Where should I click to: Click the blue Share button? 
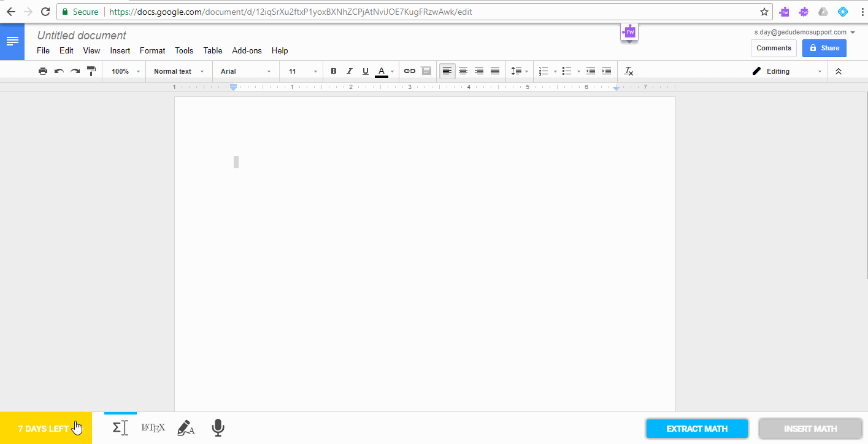click(824, 48)
